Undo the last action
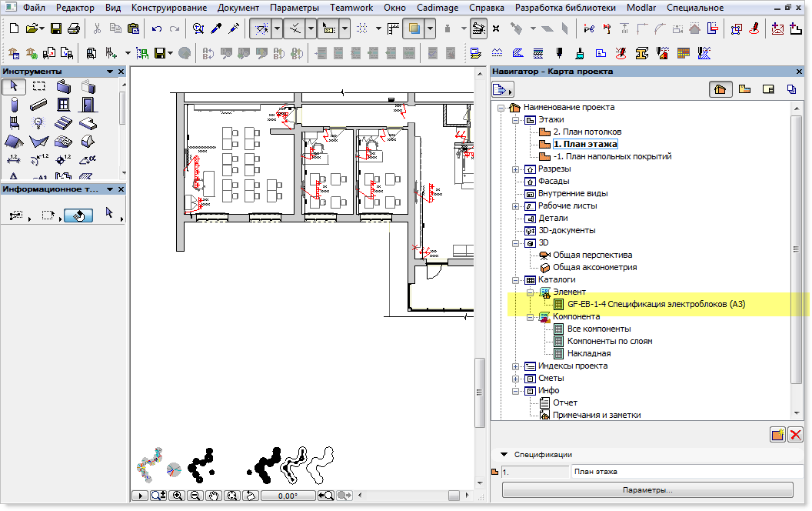This screenshot has height=511, width=812. 157,28
